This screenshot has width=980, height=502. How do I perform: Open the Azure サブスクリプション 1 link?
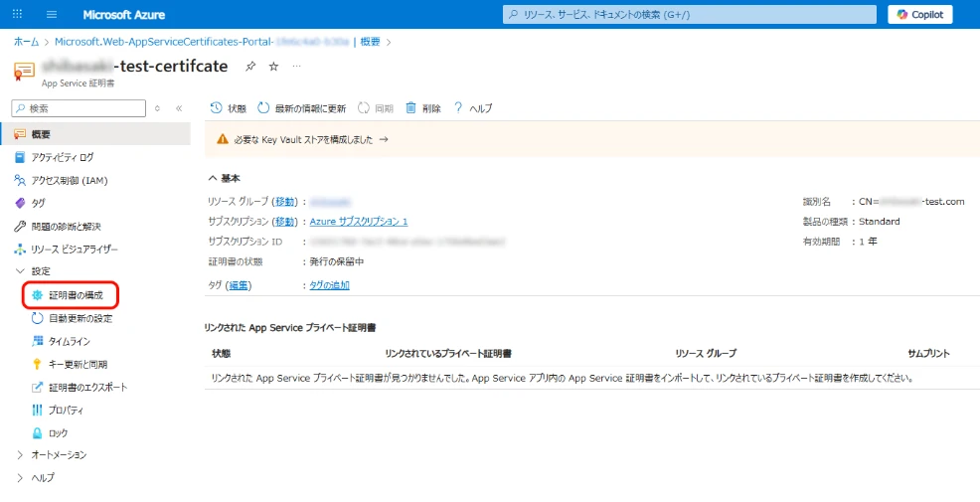click(358, 222)
